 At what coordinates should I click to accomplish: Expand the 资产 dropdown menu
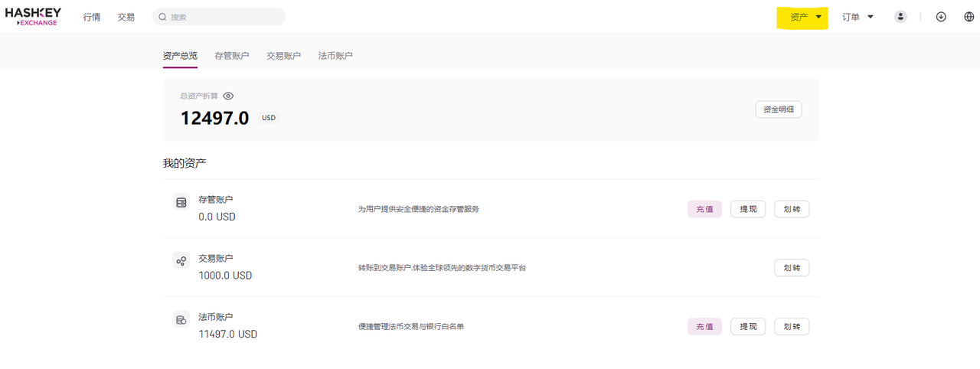coord(805,17)
